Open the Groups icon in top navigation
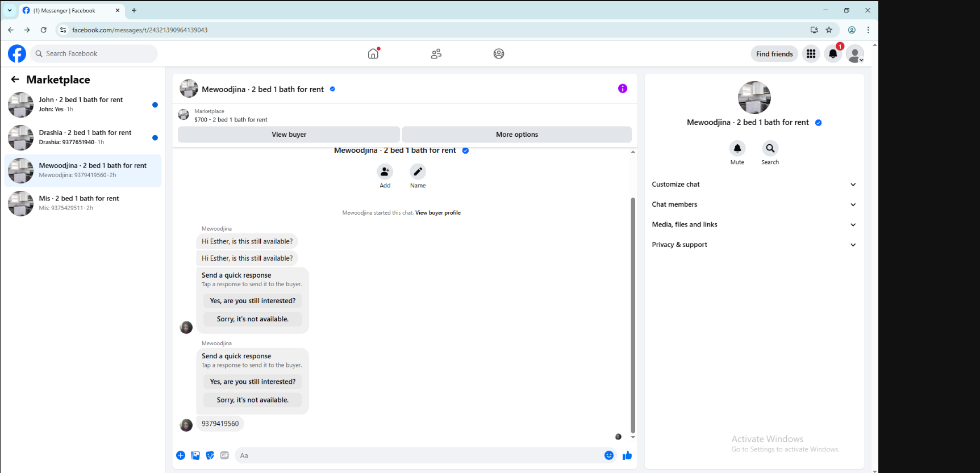 pos(499,53)
